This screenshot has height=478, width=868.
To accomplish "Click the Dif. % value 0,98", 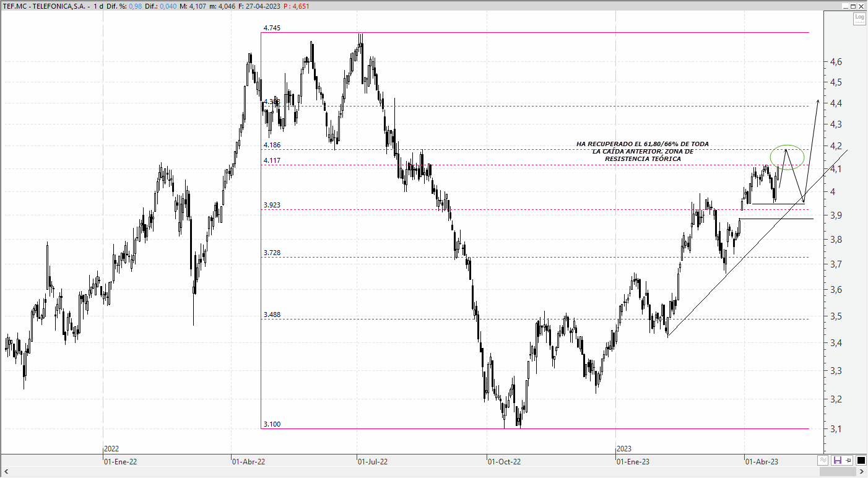I will point(136,6).
